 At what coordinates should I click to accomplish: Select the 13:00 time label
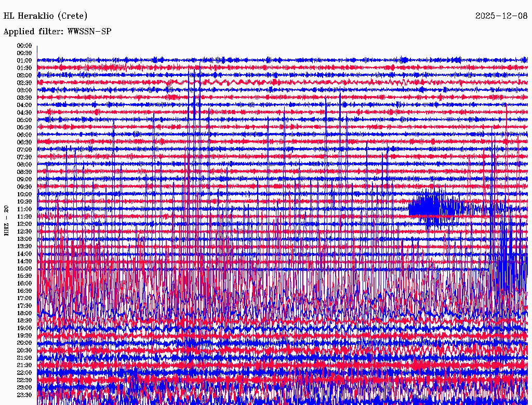tap(24, 239)
